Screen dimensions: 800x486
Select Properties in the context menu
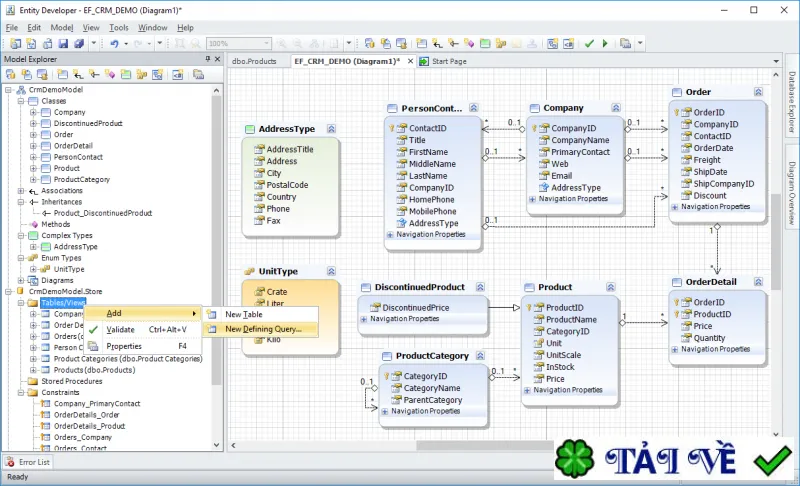coord(143,346)
